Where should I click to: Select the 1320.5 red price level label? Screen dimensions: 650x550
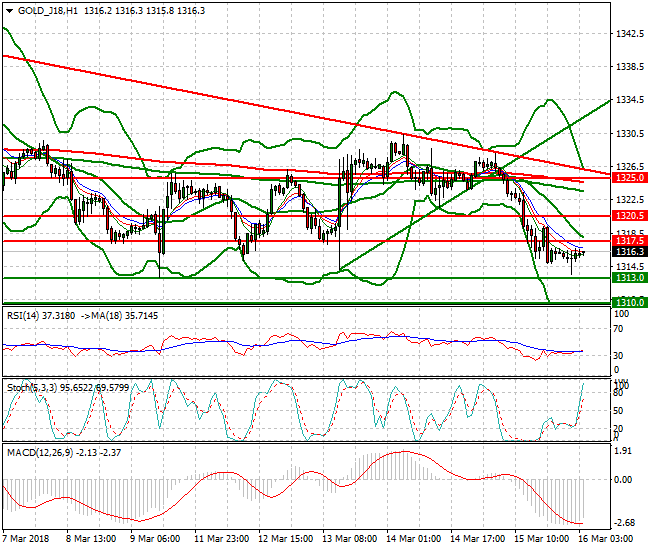click(x=630, y=216)
